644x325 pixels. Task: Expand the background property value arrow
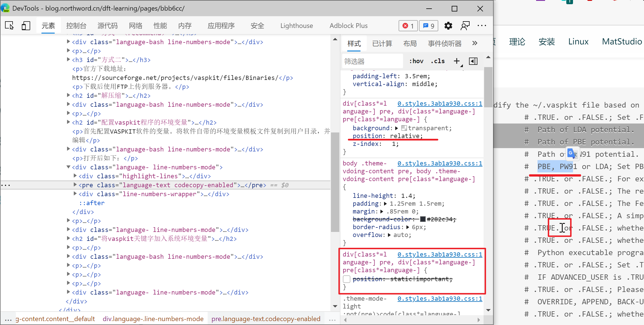[x=397, y=128]
